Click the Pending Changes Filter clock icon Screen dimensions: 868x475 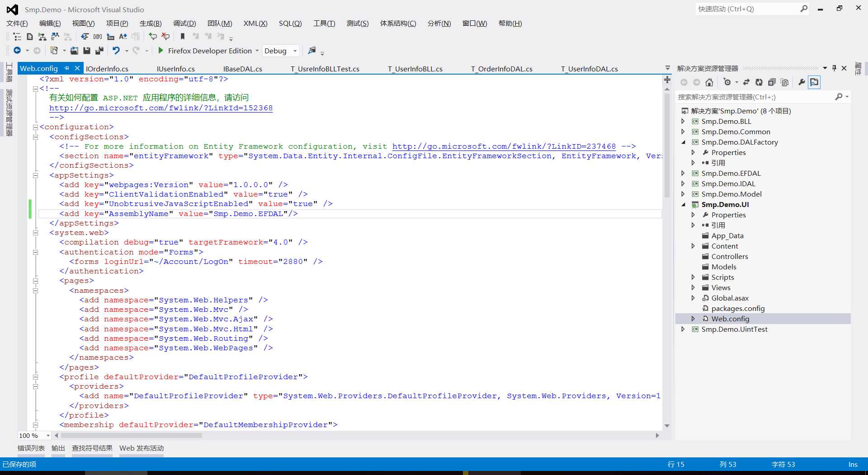727,82
